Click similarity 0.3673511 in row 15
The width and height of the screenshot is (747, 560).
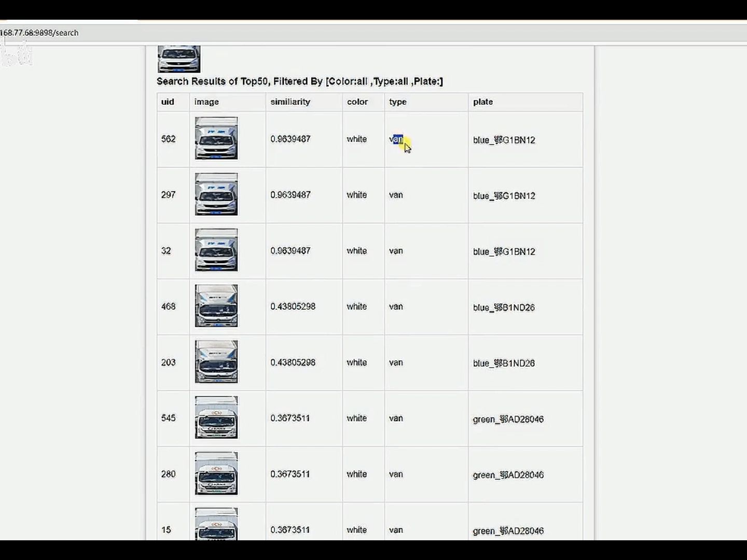(x=290, y=530)
